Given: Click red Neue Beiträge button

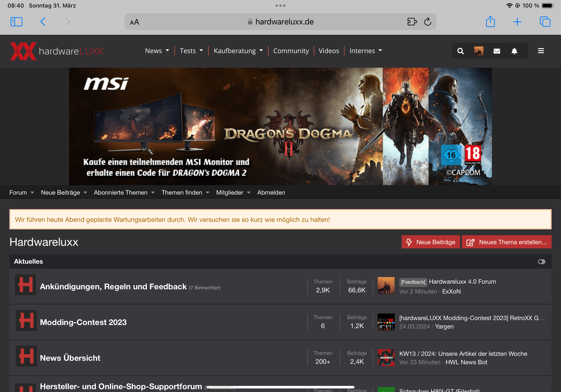Looking at the screenshot, I should pos(430,242).
